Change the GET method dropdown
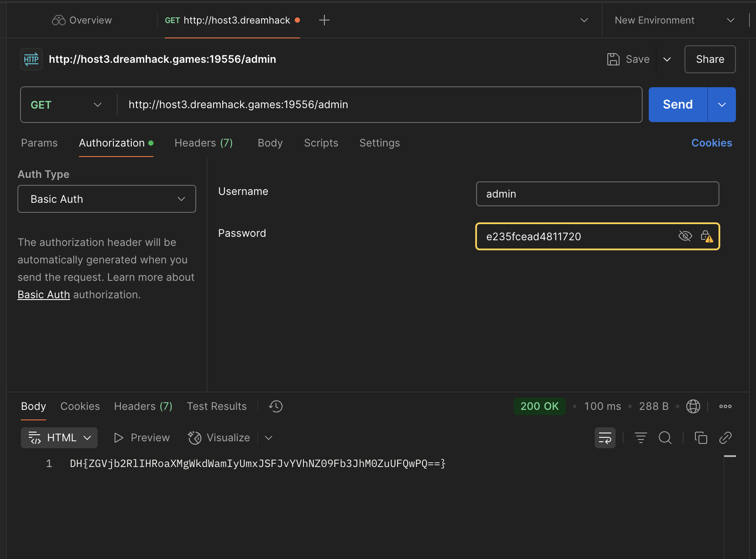756x559 pixels. 66,105
